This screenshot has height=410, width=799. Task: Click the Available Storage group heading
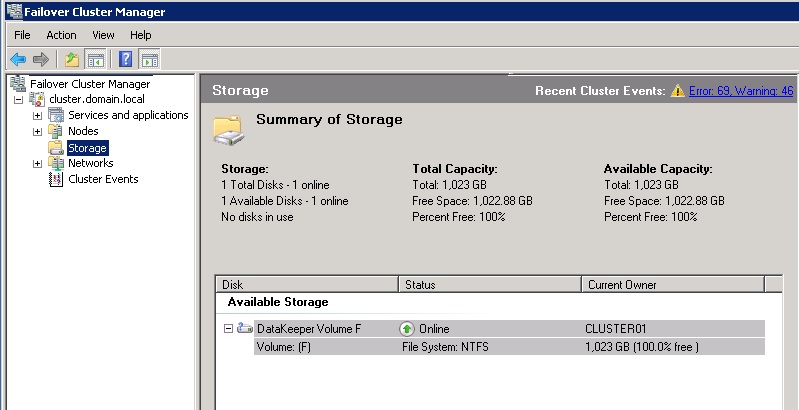tap(278, 302)
